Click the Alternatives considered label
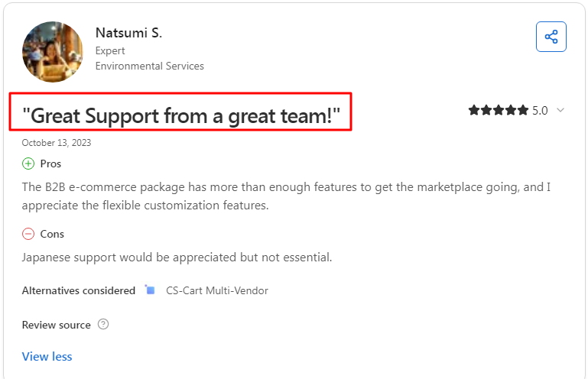 78,290
